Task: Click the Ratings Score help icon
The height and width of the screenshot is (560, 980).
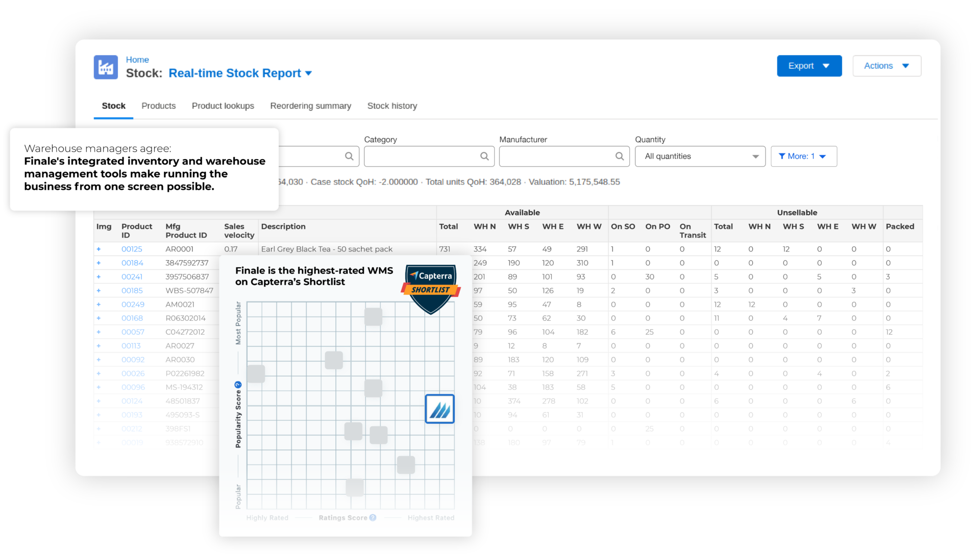Action: point(373,518)
